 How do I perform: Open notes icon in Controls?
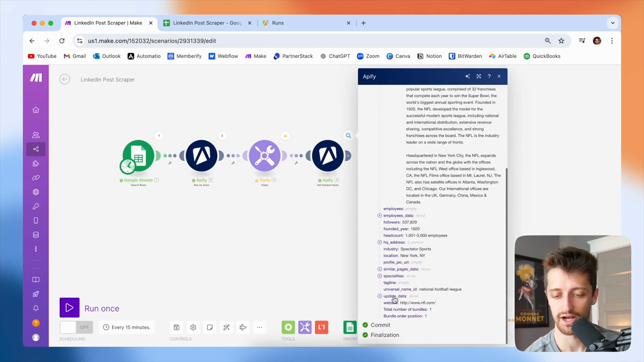[x=210, y=327]
